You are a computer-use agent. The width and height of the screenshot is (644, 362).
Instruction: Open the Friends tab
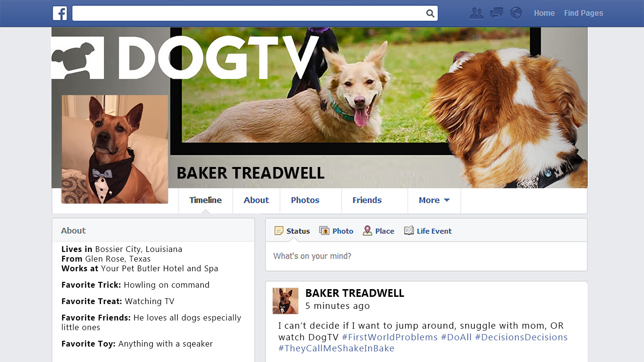tap(367, 200)
